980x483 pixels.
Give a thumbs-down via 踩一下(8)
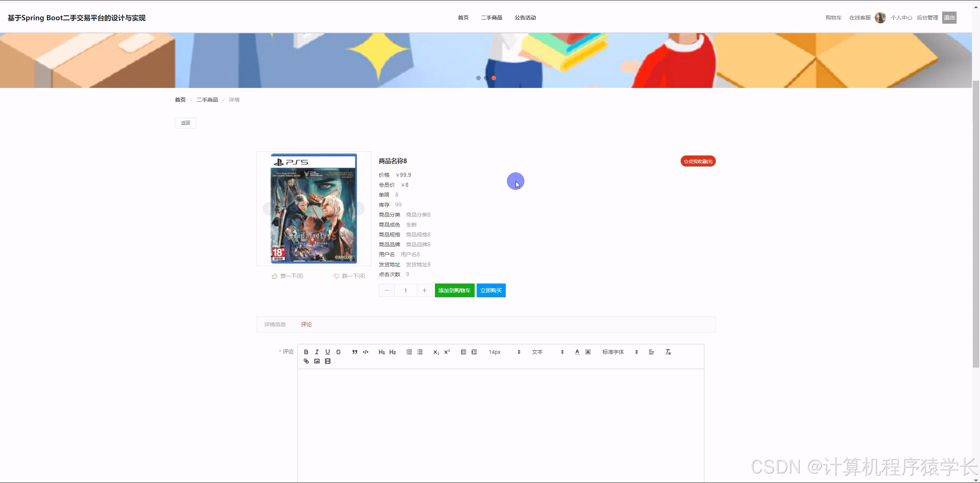(349, 276)
